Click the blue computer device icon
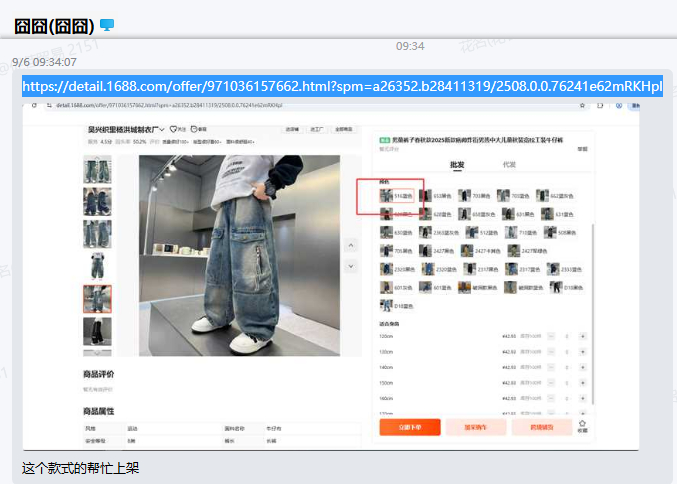This screenshot has height=484, width=677. [x=107, y=24]
